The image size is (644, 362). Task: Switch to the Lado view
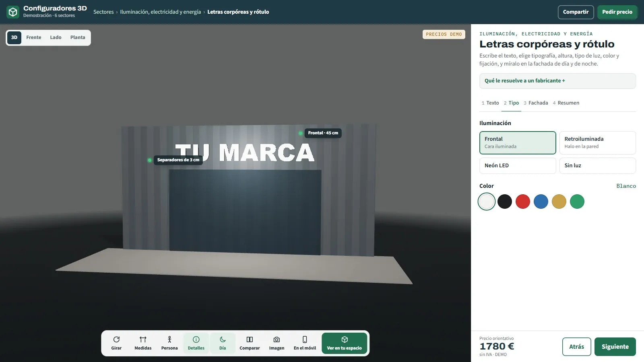pos(56,37)
